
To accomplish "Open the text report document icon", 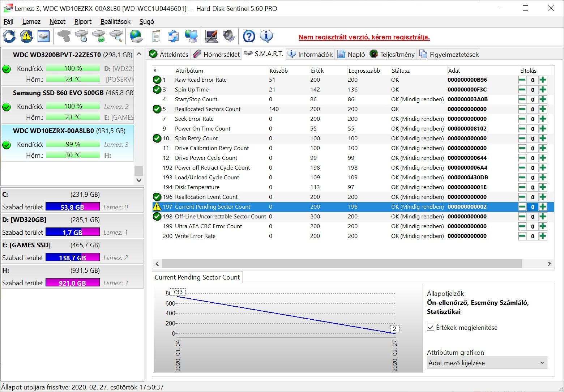I will tap(156, 36).
